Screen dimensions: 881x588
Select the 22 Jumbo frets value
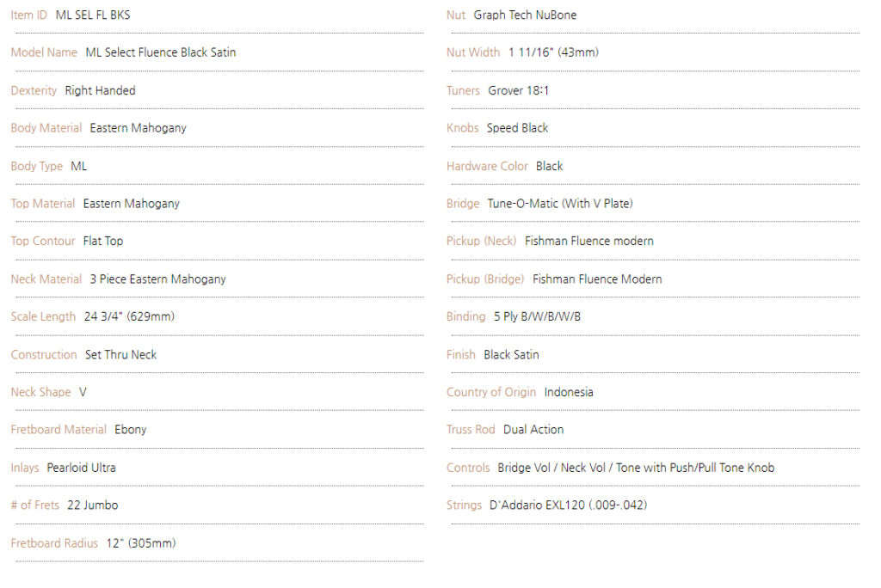point(93,505)
